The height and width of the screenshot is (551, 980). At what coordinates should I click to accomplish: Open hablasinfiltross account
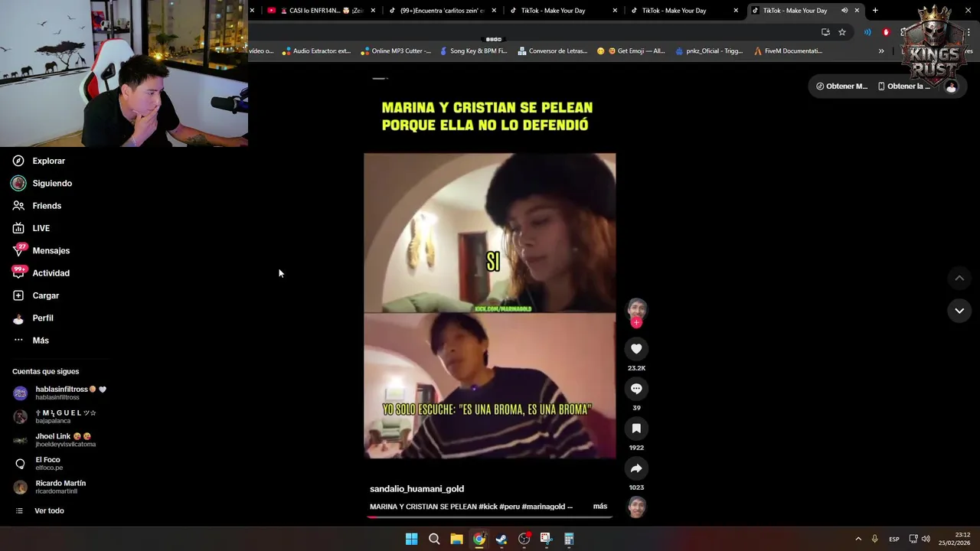(x=60, y=393)
